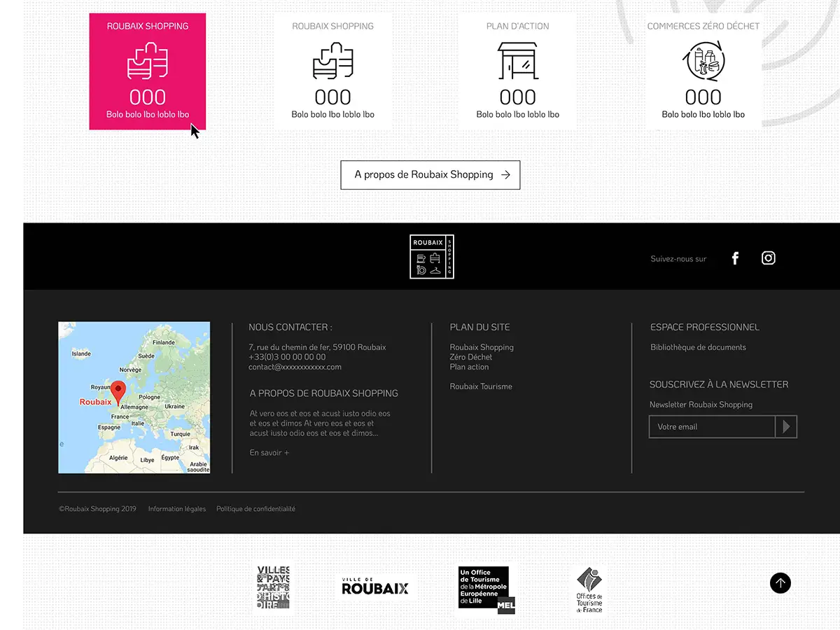This screenshot has width=840, height=630.
Task: Open Zéro Déchet sitemap link
Action: pyautogui.click(x=471, y=357)
